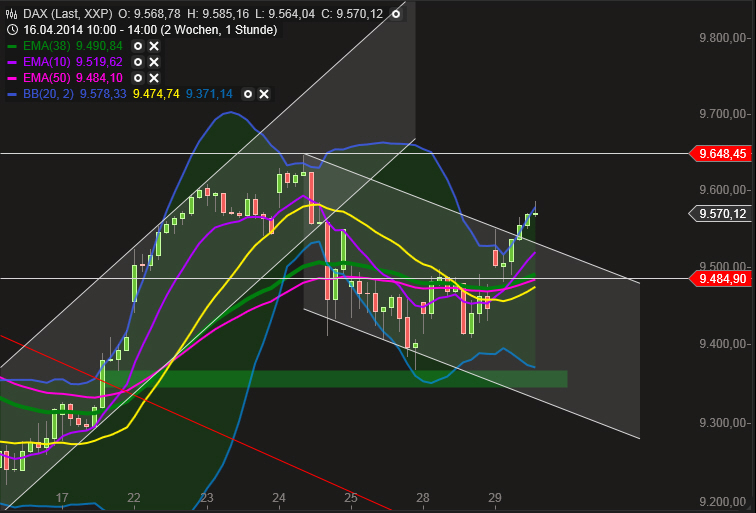
Task: Remove the EMA(10) indicator
Action: tap(154, 62)
